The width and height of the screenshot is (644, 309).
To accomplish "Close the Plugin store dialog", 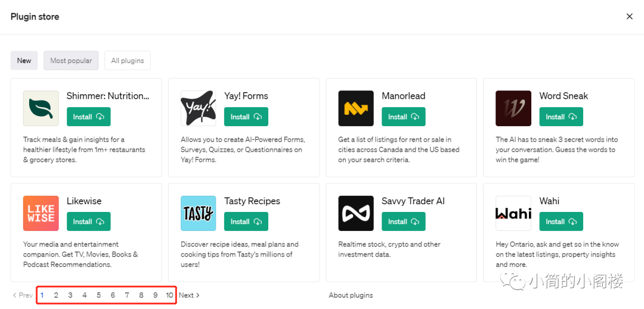I will [x=629, y=17].
